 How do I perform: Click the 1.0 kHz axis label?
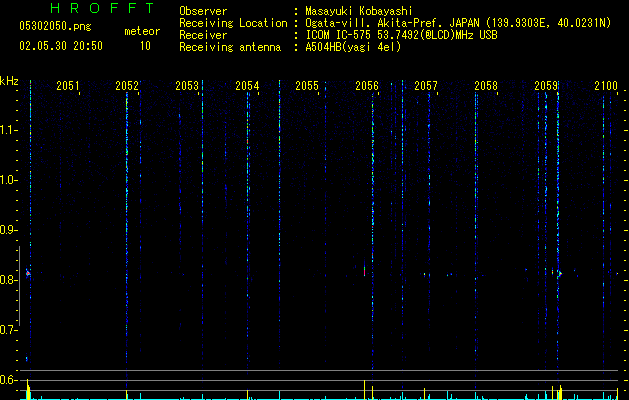(9, 180)
